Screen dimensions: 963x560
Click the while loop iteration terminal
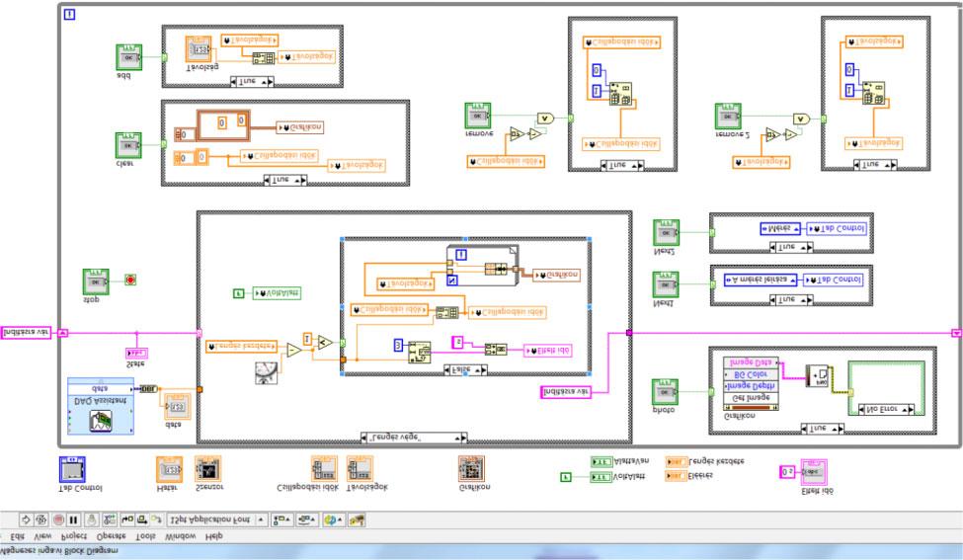(x=69, y=14)
